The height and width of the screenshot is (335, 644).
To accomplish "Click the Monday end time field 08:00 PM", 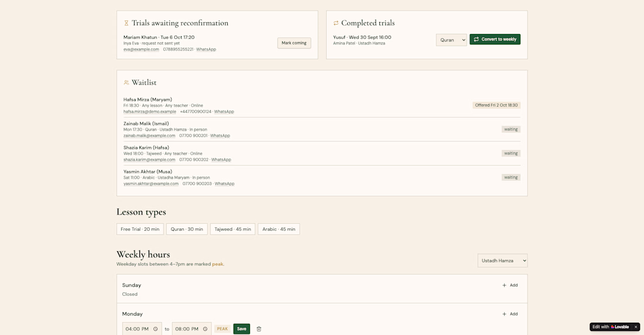I will click(x=192, y=329).
